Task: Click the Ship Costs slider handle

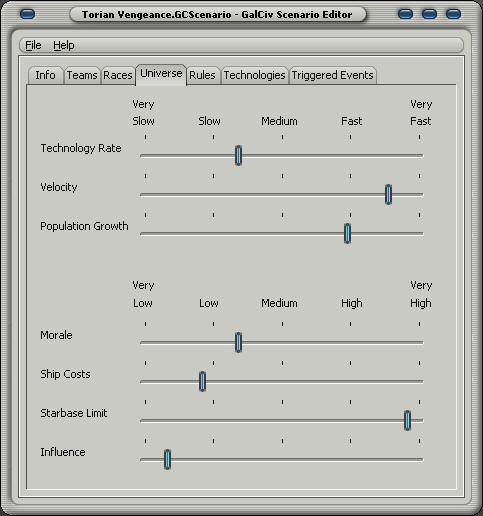Action: pos(202,381)
